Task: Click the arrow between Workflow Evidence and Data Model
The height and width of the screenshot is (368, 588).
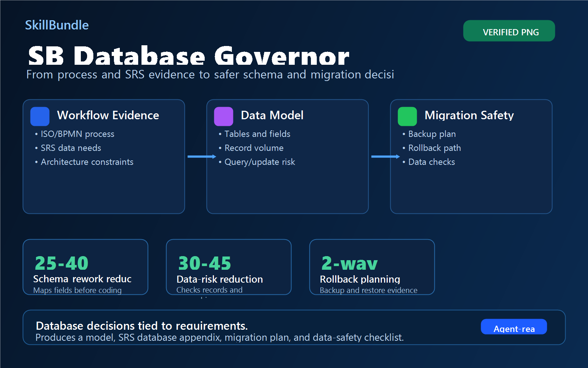Action: pyautogui.click(x=202, y=156)
